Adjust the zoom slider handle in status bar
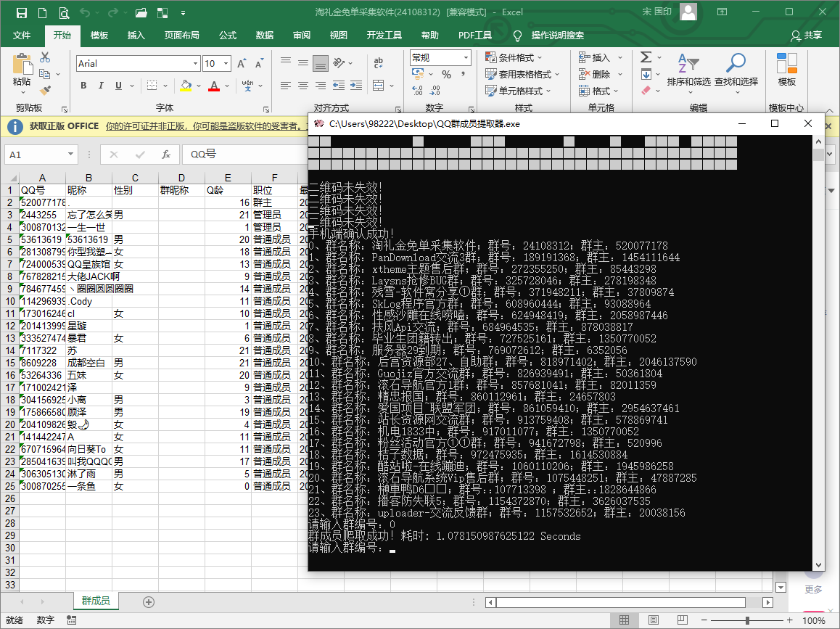The height and width of the screenshot is (629, 840). [x=746, y=620]
